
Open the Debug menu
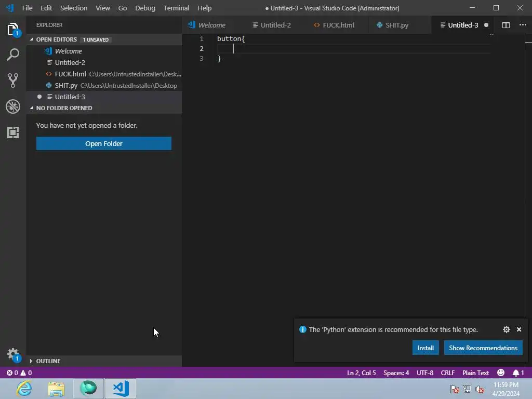(145, 8)
